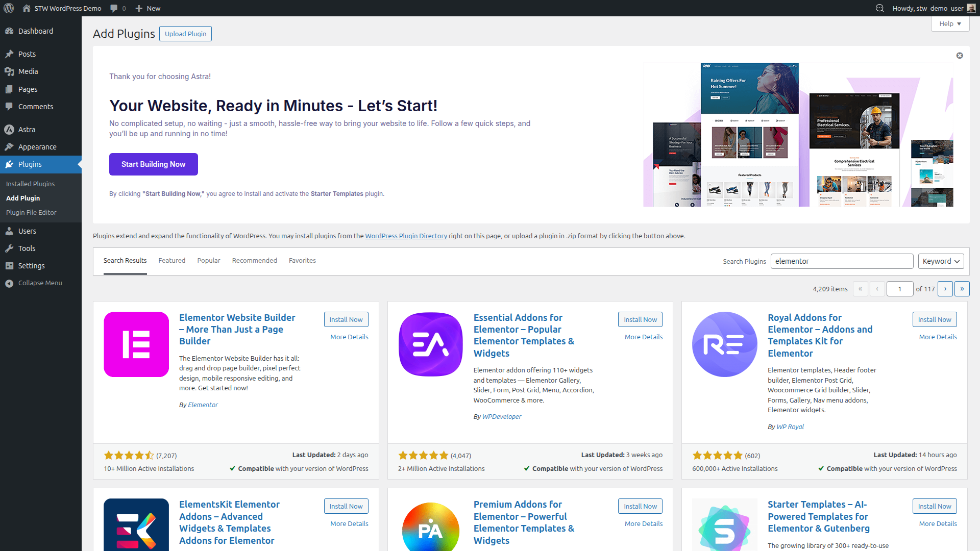This screenshot has height=551, width=980.
Task: Open the WordPress logo menu
Action: [9, 8]
